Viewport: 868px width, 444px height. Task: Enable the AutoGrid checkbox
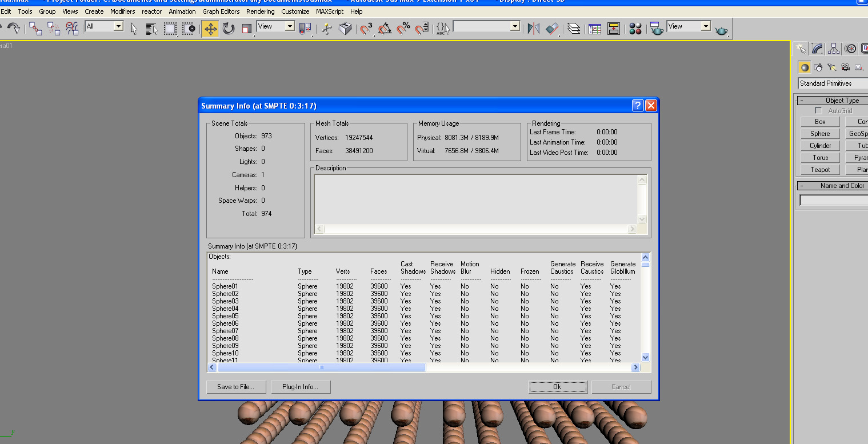(819, 110)
